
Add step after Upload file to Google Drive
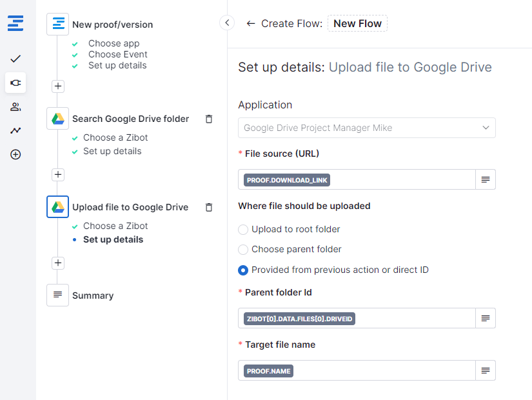[x=58, y=263]
